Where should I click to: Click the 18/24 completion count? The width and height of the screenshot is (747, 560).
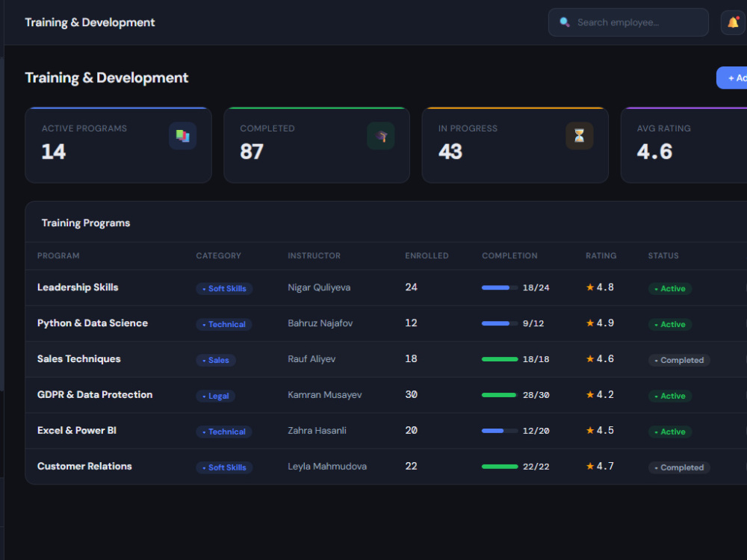click(x=536, y=287)
